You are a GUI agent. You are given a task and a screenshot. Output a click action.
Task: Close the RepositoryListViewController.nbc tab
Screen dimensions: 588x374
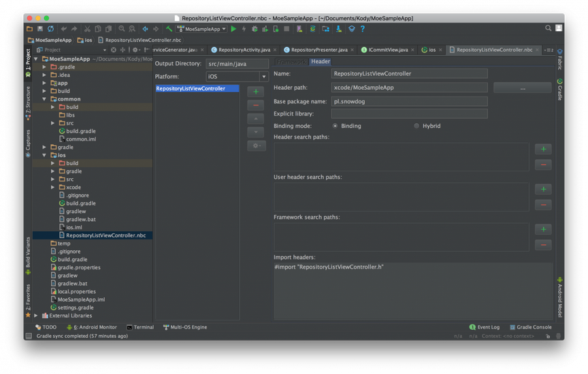point(537,50)
